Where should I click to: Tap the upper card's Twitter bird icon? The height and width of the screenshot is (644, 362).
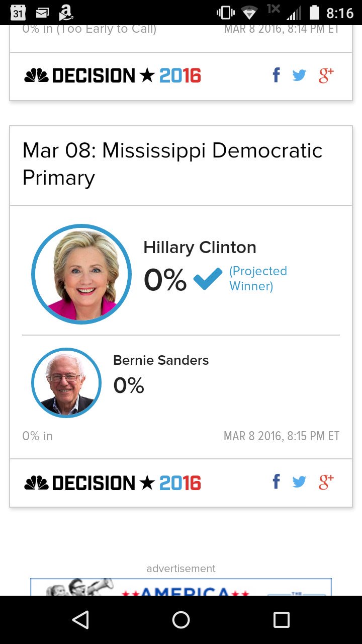coord(299,76)
